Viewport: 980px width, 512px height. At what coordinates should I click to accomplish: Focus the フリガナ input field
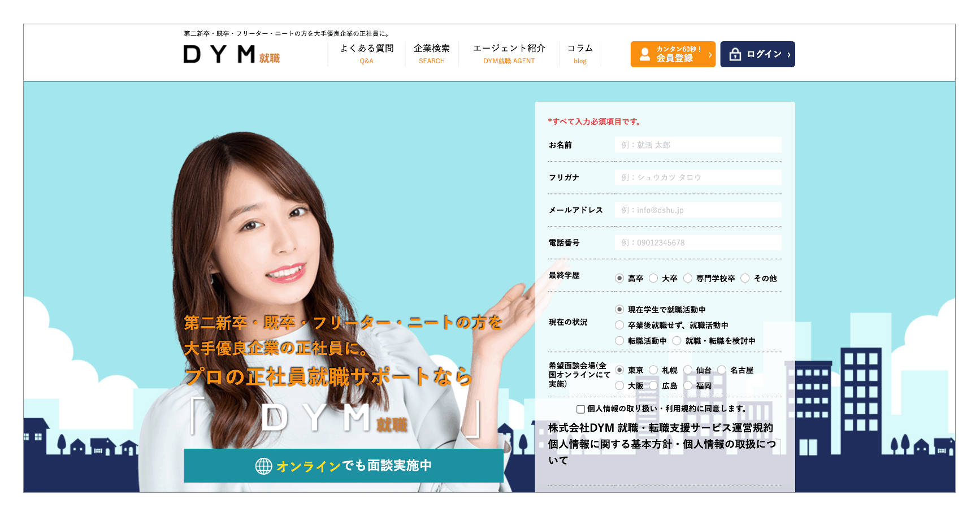point(698,177)
